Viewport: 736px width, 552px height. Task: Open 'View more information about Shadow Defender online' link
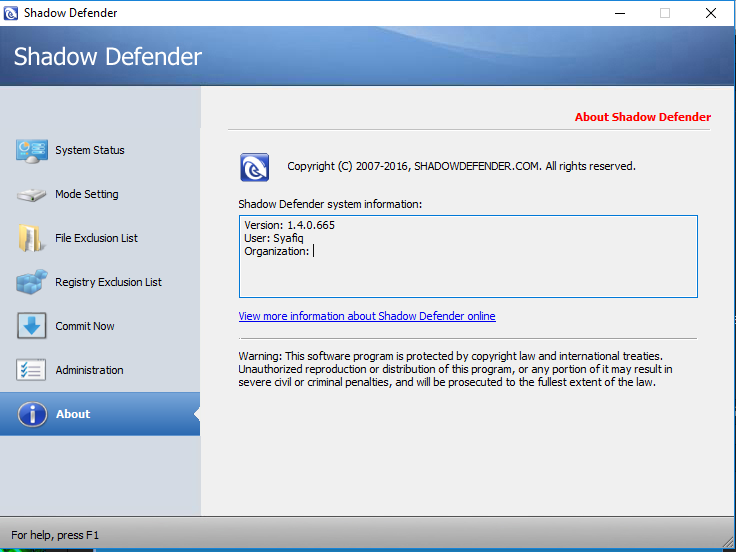367,316
